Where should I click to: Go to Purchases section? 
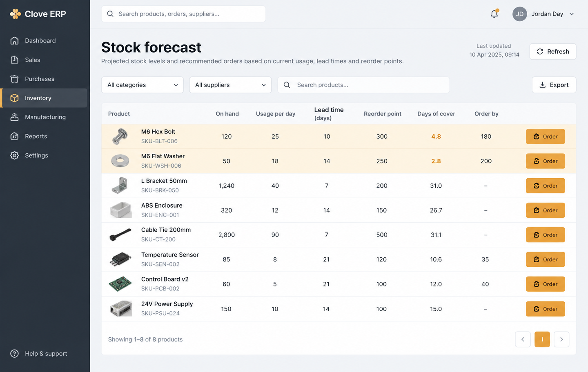tap(44, 79)
